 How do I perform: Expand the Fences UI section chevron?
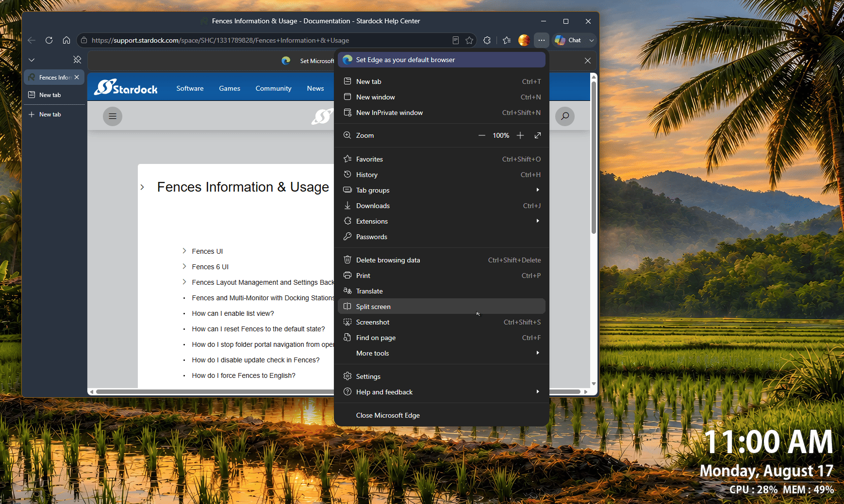coord(184,251)
